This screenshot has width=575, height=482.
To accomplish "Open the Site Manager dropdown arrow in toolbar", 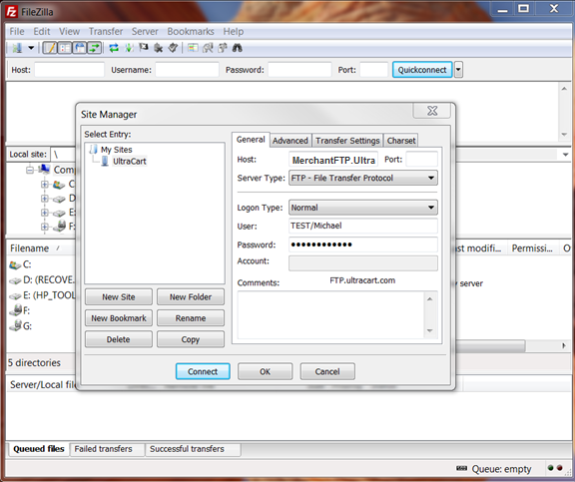I will tap(31, 48).
